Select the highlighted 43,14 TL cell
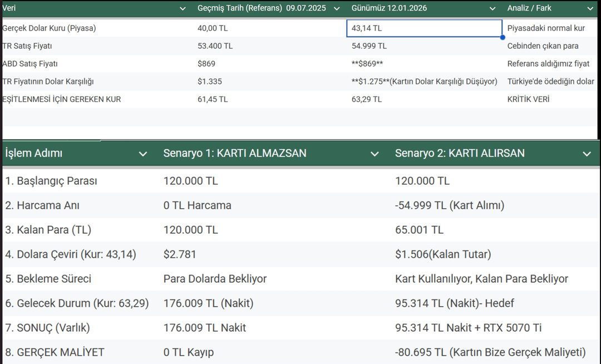Screen dimensions: 601x364 (x=424, y=28)
